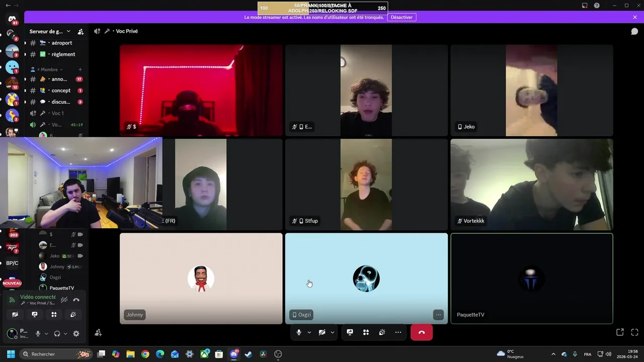Share screen button in voice panel
The width and height of the screenshot is (644, 362).
34,314
